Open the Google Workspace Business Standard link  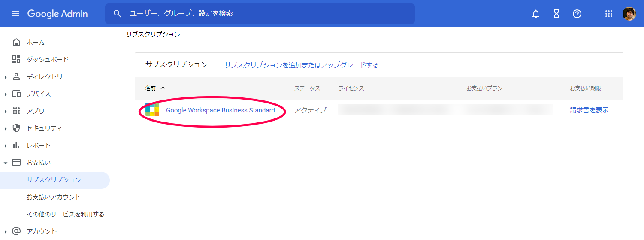(220, 110)
